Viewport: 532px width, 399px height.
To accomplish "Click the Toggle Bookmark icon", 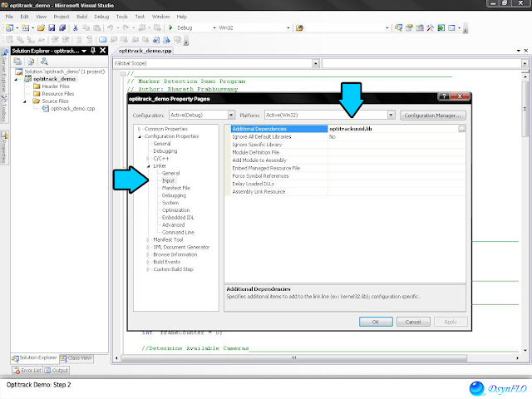I will click(x=102, y=40).
